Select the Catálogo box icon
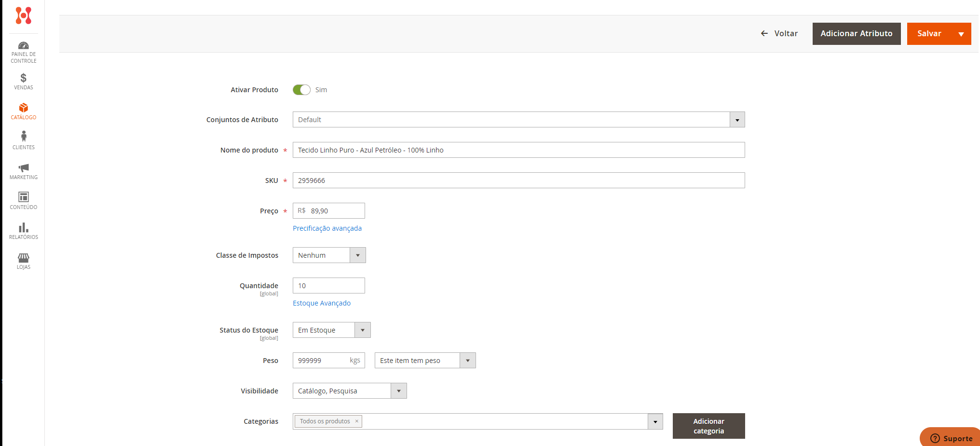 23,108
